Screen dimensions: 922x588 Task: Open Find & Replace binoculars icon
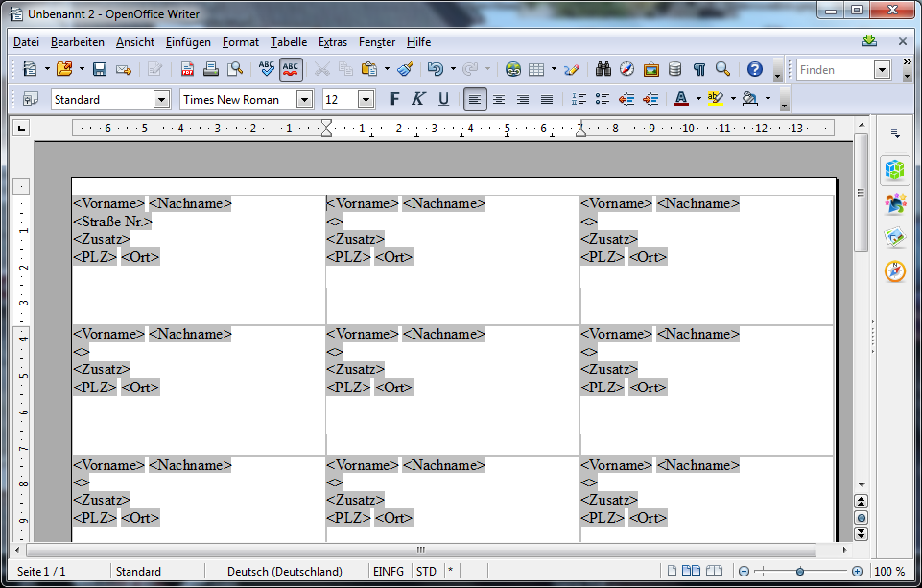[x=603, y=69]
